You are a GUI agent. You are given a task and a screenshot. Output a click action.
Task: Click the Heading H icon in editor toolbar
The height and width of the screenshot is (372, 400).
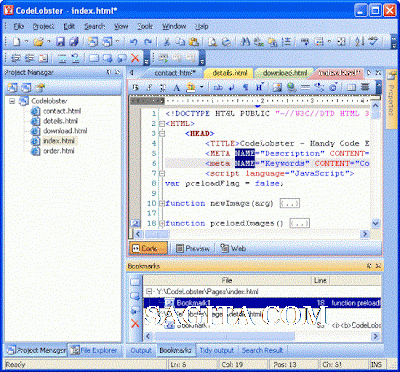click(x=259, y=88)
